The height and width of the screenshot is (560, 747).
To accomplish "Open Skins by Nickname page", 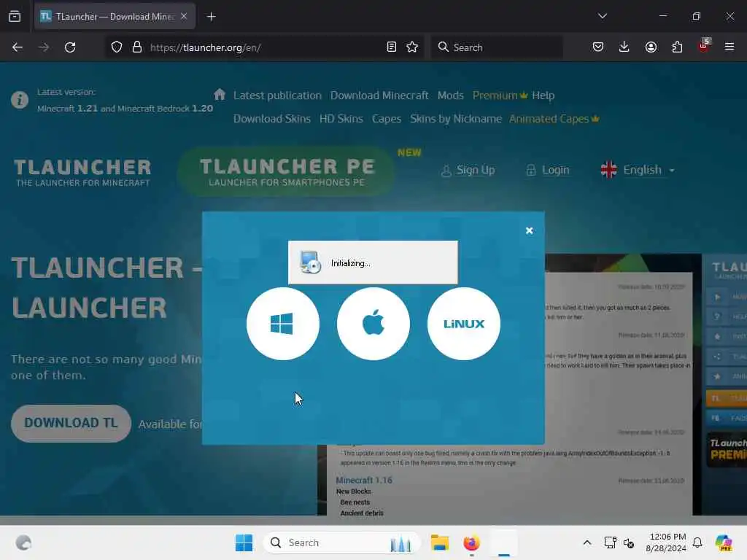I will click(x=455, y=119).
